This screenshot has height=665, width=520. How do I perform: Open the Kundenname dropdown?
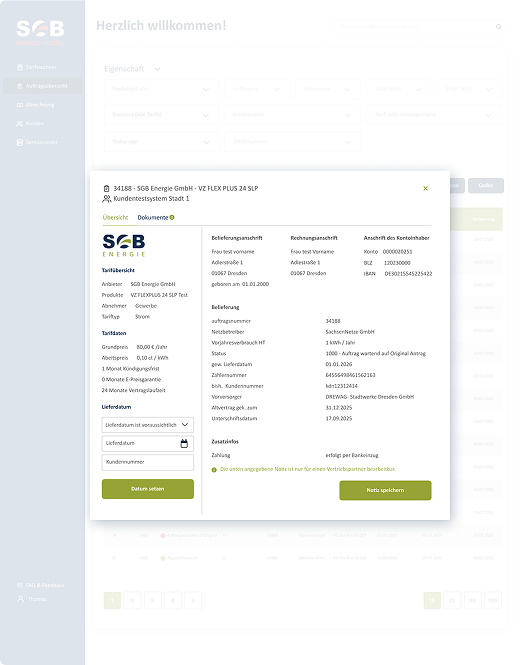pos(292,115)
